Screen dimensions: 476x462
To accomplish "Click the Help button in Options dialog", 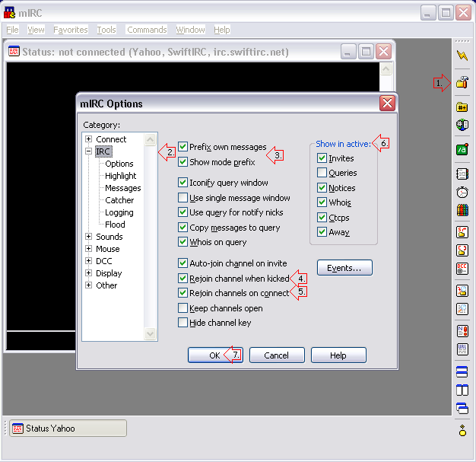I will click(338, 355).
